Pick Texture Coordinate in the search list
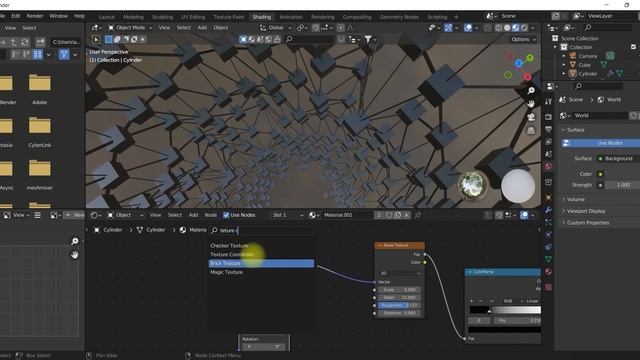The image size is (640, 360). (x=232, y=254)
